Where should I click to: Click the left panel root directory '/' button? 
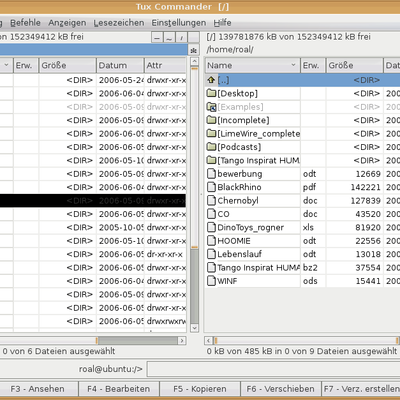[182, 37]
